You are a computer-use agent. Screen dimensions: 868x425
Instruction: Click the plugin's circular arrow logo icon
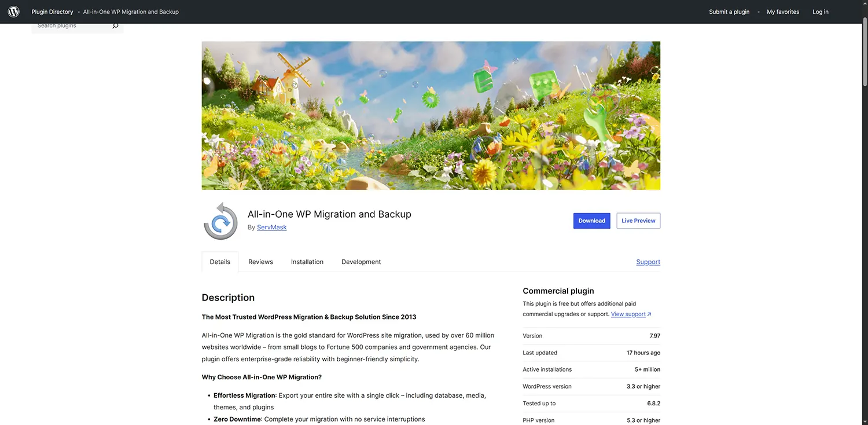pyautogui.click(x=220, y=221)
